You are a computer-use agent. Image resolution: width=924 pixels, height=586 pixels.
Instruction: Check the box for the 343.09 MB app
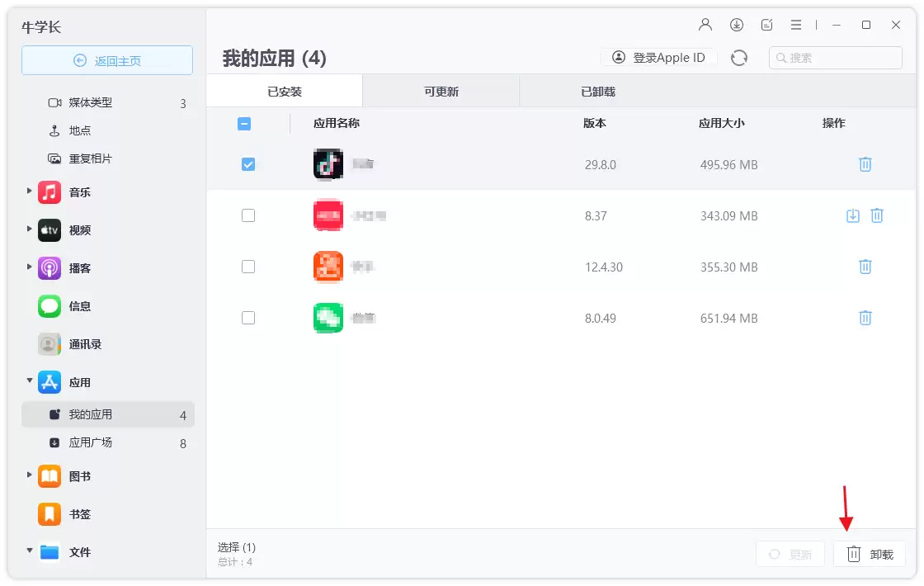pos(248,215)
